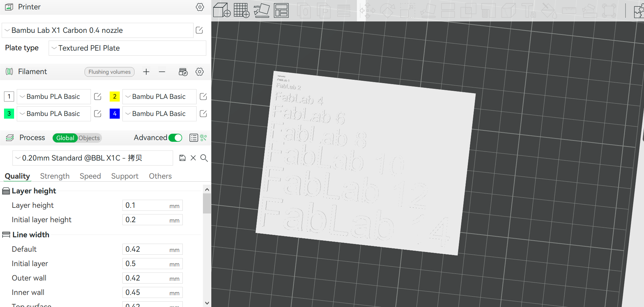Select the Move tool
Viewport: 644px width, 307px height.
coord(368,10)
